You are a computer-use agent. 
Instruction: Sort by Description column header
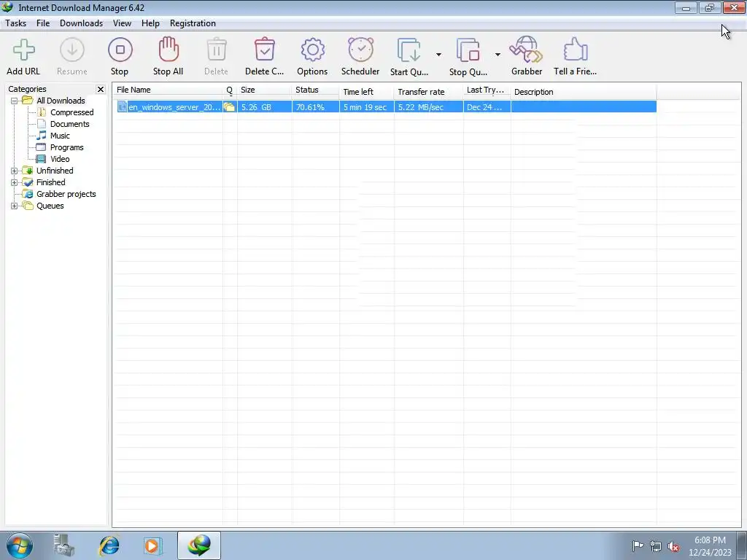(584, 91)
